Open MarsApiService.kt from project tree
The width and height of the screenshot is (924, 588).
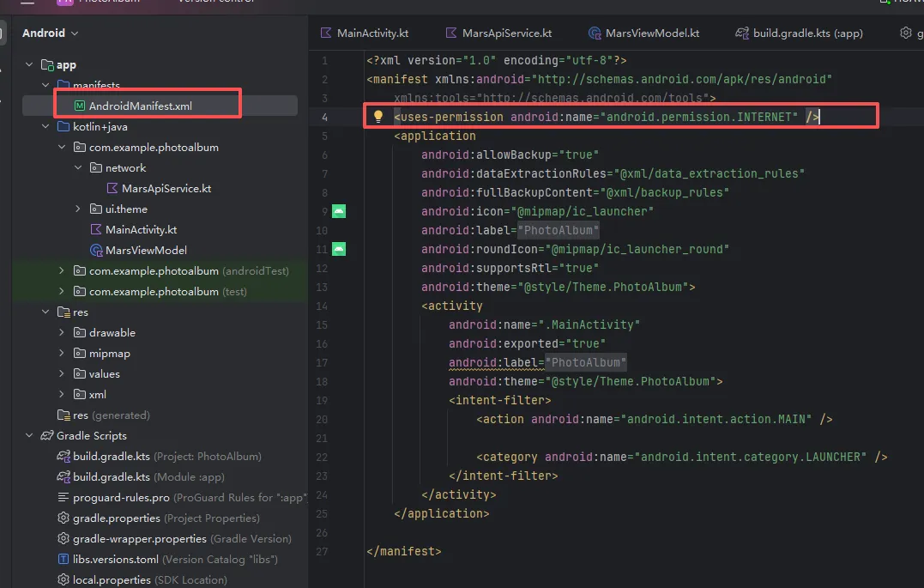tap(166, 188)
